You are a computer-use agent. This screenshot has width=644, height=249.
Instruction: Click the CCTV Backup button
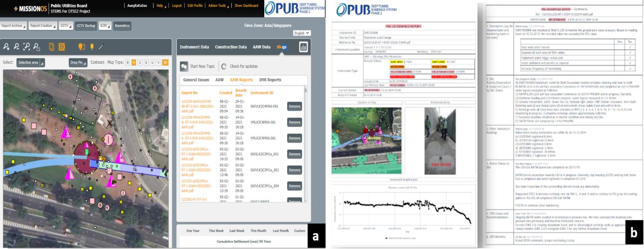[87, 26]
